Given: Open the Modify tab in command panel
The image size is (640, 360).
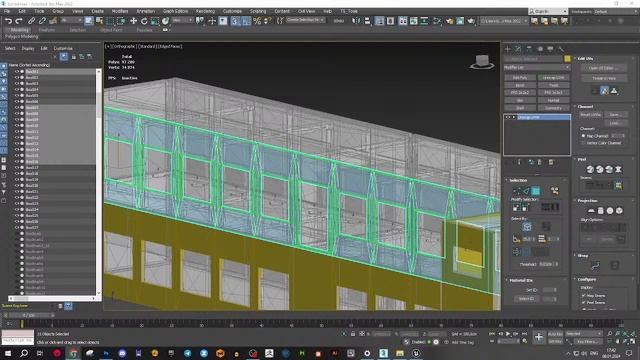Looking at the screenshot, I should (x=518, y=49).
